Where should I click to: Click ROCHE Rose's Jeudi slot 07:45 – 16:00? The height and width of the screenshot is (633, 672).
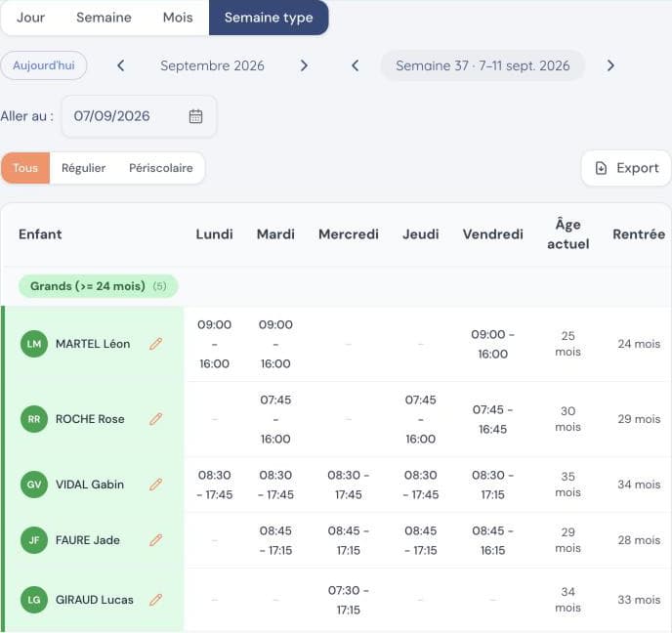tap(420, 419)
